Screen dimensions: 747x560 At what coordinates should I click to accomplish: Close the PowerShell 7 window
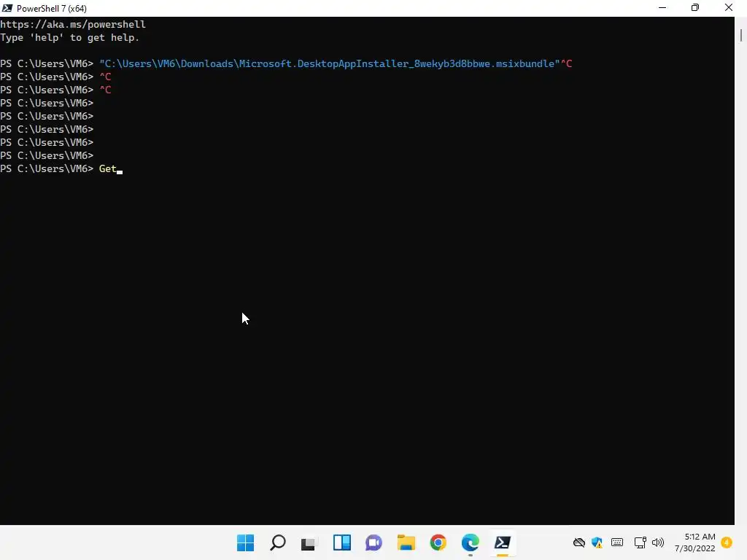pyautogui.click(x=729, y=7)
